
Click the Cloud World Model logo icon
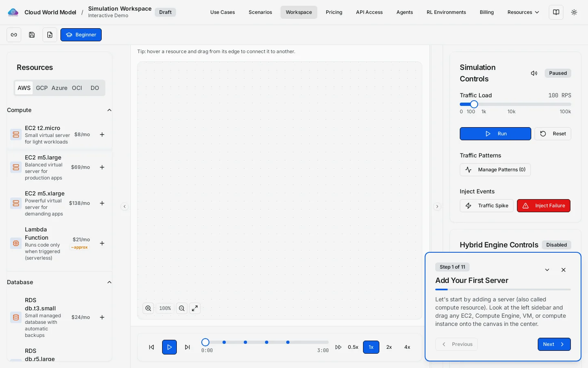13,12
